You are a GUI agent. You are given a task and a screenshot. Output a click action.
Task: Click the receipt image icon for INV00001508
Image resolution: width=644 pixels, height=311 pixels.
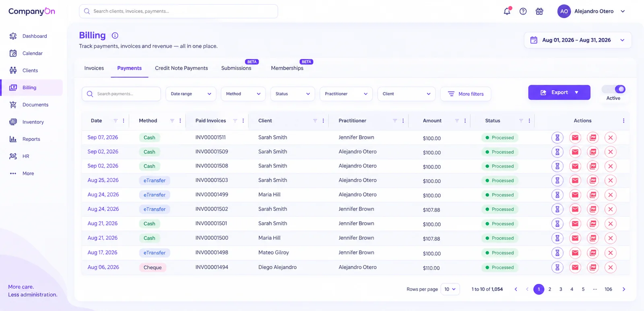point(593,166)
